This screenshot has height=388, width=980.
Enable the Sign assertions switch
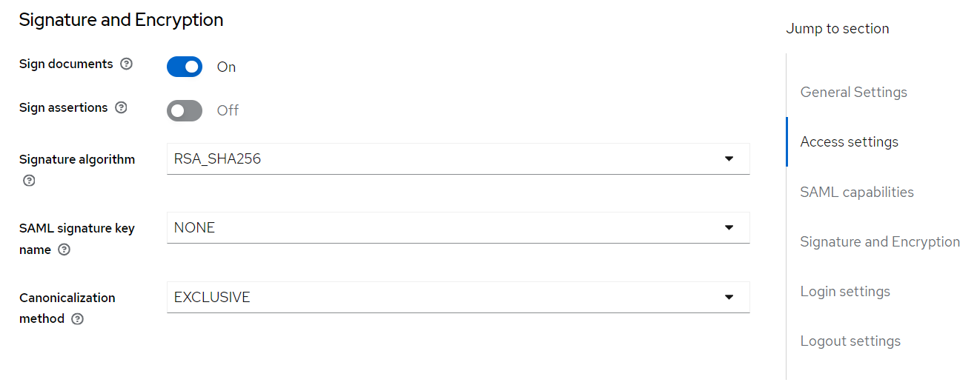pyautogui.click(x=185, y=110)
